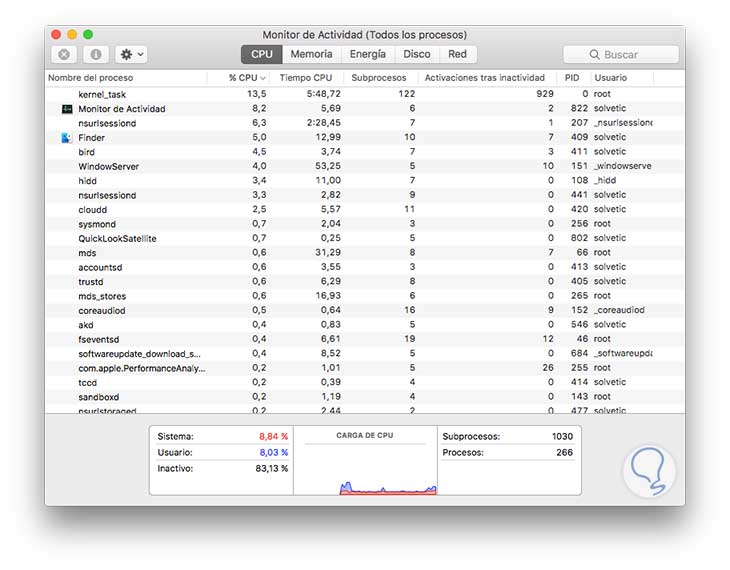Select the trustd process row
Viewport: 730px width, 570px height.
(x=365, y=282)
